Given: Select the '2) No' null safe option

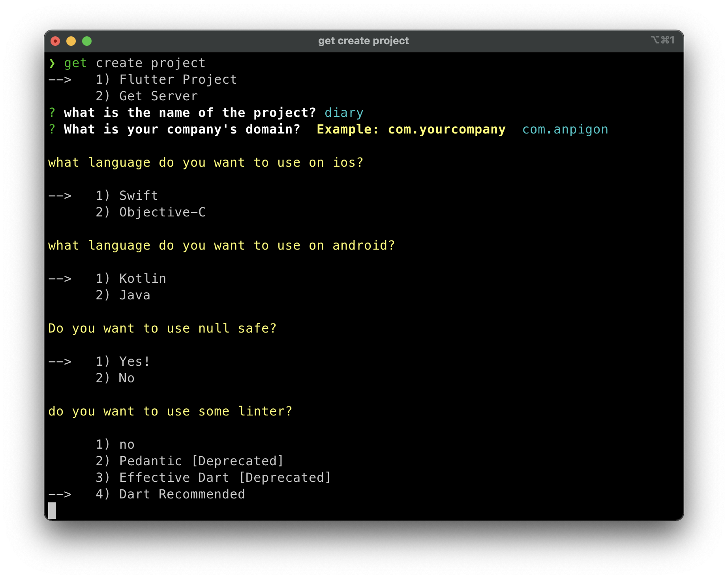Looking at the screenshot, I should [115, 378].
